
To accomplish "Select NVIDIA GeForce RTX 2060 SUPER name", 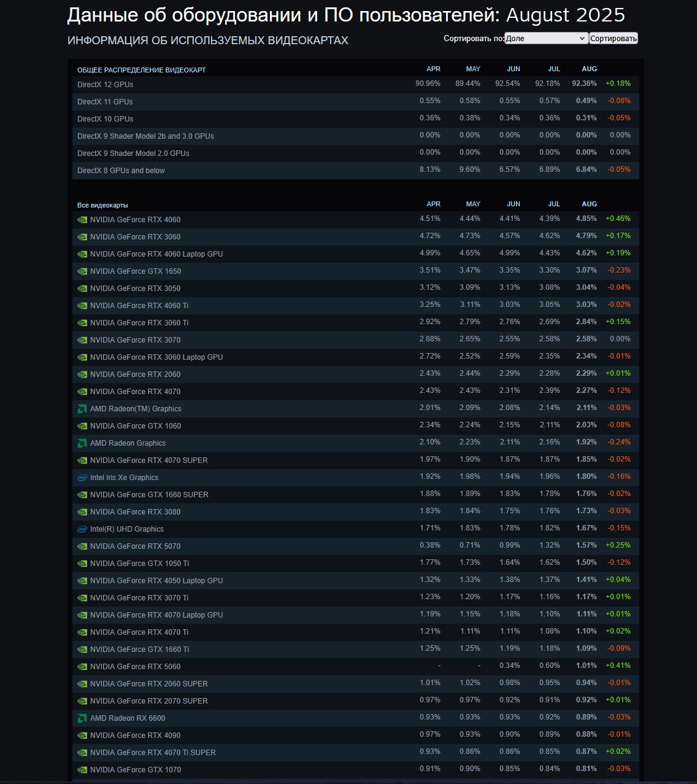I will [x=149, y=683].
